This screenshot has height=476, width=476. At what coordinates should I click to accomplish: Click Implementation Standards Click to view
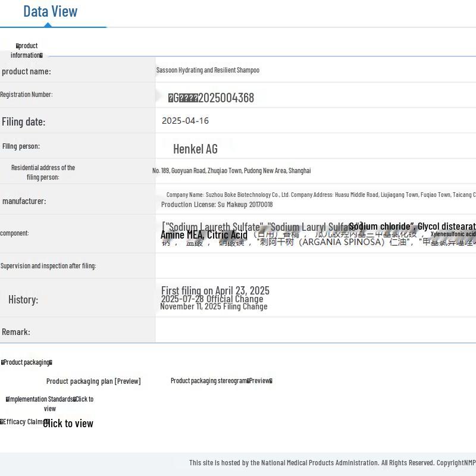49,404
